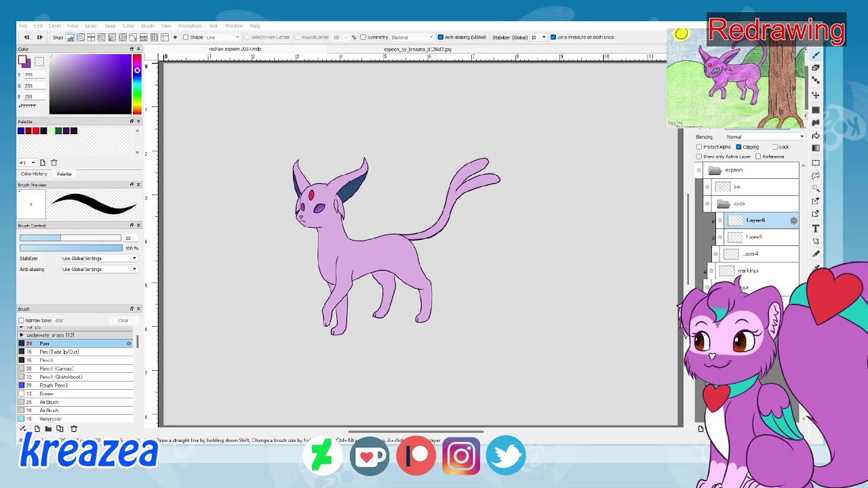This screenshot has height=488, width=868.
Task: Enable the radial snap guide
Action: 112,37
